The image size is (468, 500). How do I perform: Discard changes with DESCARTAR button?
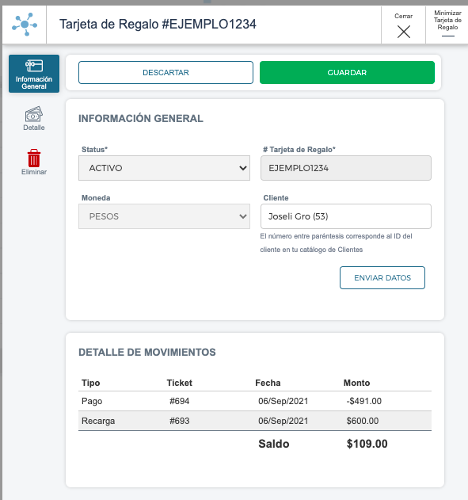point(166,72)
